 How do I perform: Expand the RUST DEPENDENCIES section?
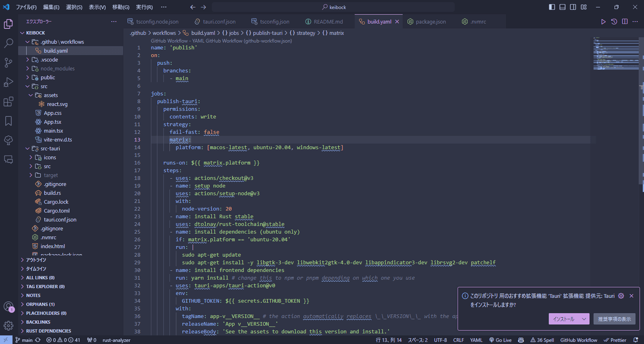click(48, 331)
